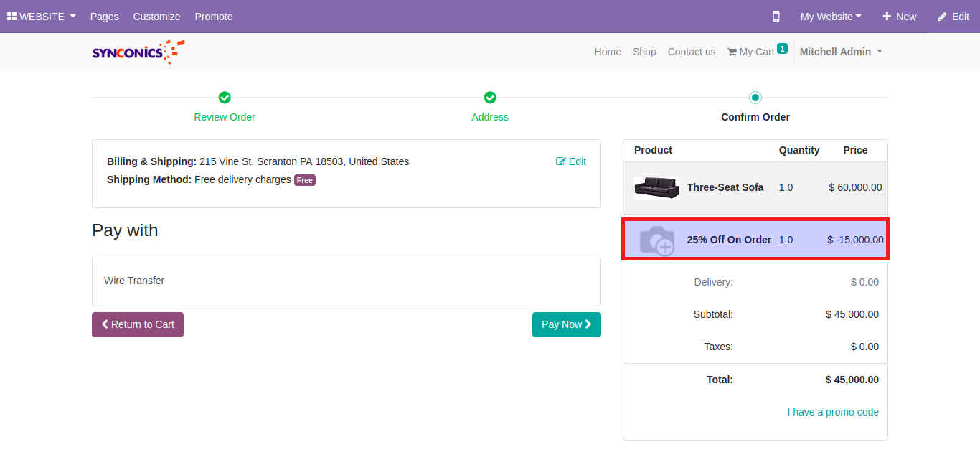This screenshot has height=460, width=980.
Task: Open the Promote menu
Action: [x=214, y=17]
